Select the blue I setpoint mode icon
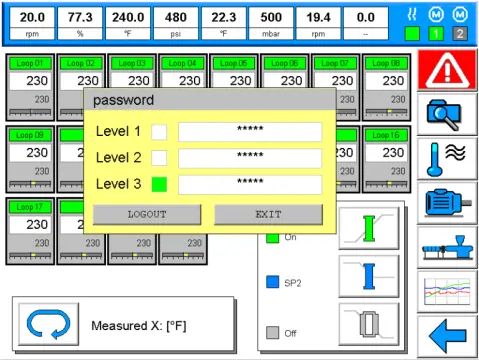479x360 pixels. tap(369, 276)
